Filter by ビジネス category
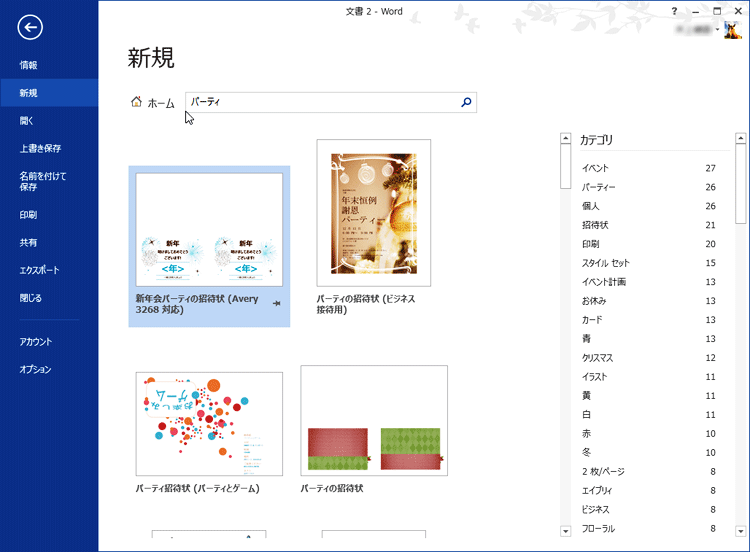Image resolution: width=750 pixels, height=552 pixels. pyautogui.click(x=649, y=509)
